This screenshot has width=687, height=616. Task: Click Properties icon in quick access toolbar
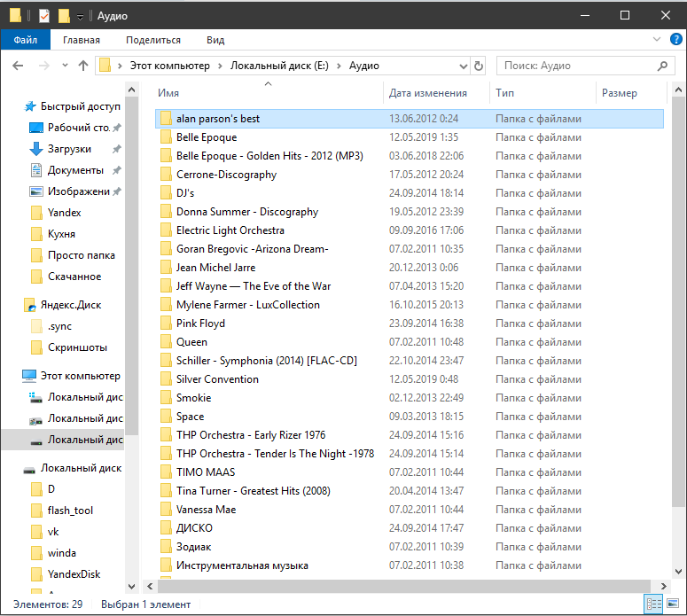[44, 16]
